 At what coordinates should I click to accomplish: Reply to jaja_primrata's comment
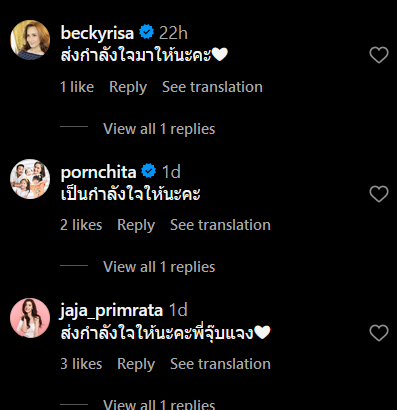coord(136,364)
